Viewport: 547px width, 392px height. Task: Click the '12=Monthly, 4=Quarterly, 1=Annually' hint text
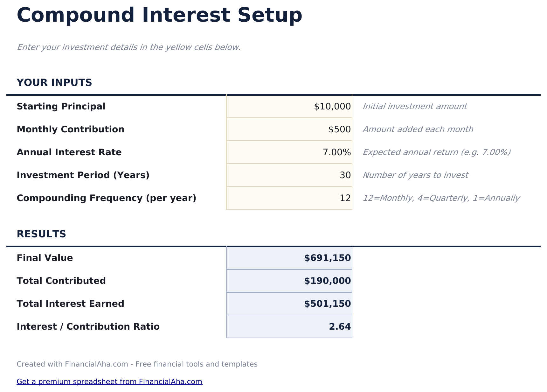441,198
